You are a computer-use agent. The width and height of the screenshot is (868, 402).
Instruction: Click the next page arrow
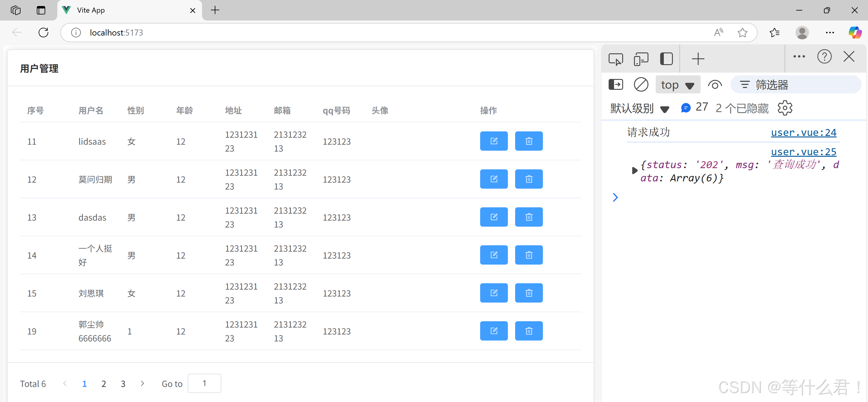coord(142,383)
